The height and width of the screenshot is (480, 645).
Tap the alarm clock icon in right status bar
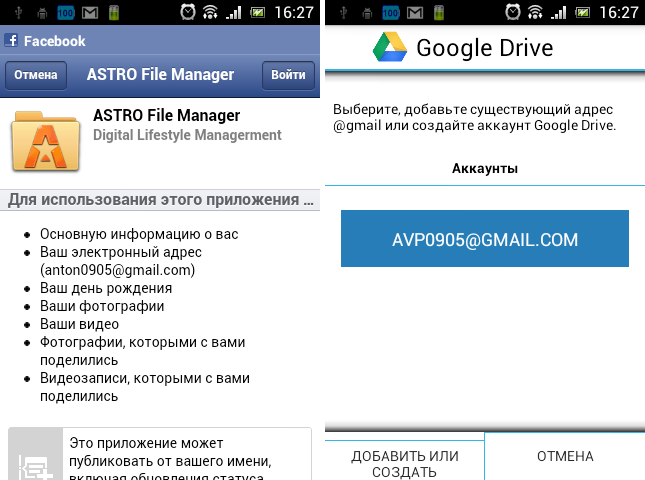click(513, 12)
